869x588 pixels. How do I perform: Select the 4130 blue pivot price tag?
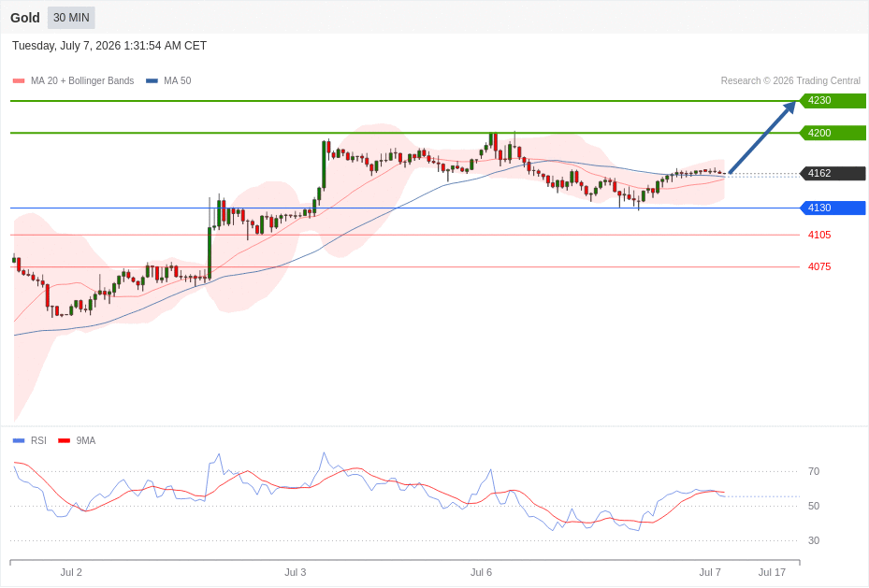(833, 208)
